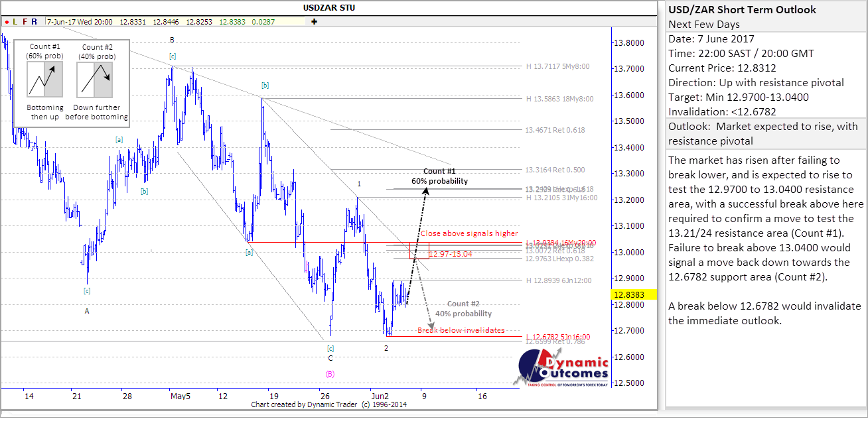
Task: Click the H 13.7117 5My8:00 level label
Action: [557, 66]
